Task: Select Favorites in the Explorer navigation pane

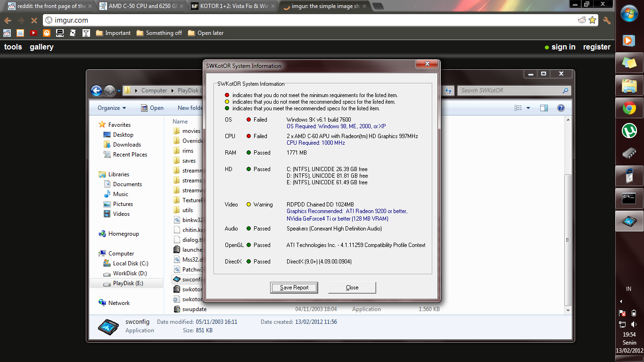Action: pyautogui.click(x=115, y=125)
